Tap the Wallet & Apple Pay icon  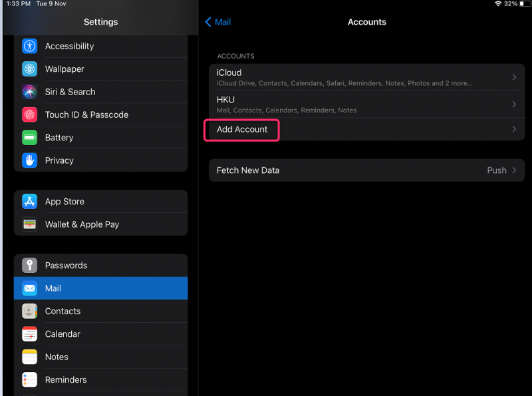coord(29,224)
